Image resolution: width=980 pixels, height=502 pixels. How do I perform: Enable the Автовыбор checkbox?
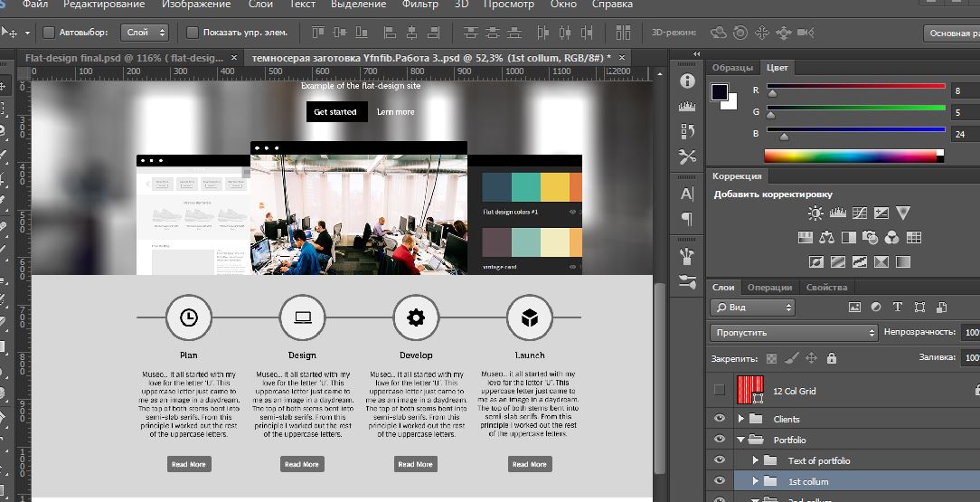coord(49,33)
